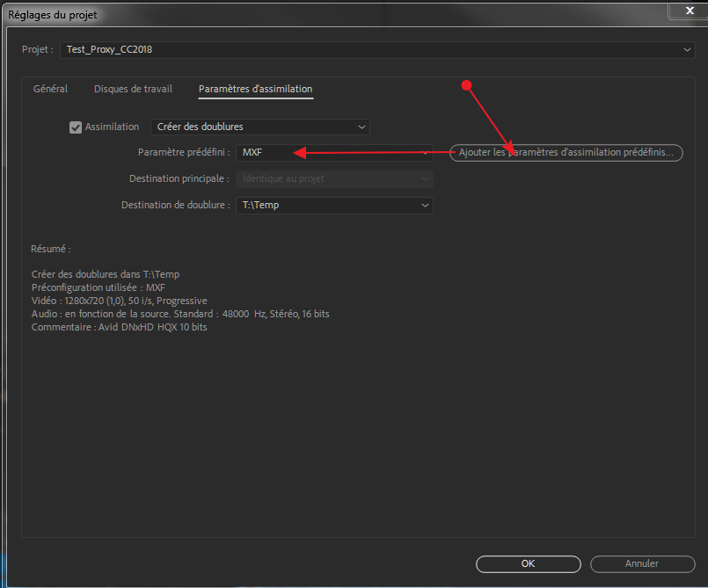
Task: Open the Paramètre prédéfini MXF dropdown
Action: click(x=334, y=153)
